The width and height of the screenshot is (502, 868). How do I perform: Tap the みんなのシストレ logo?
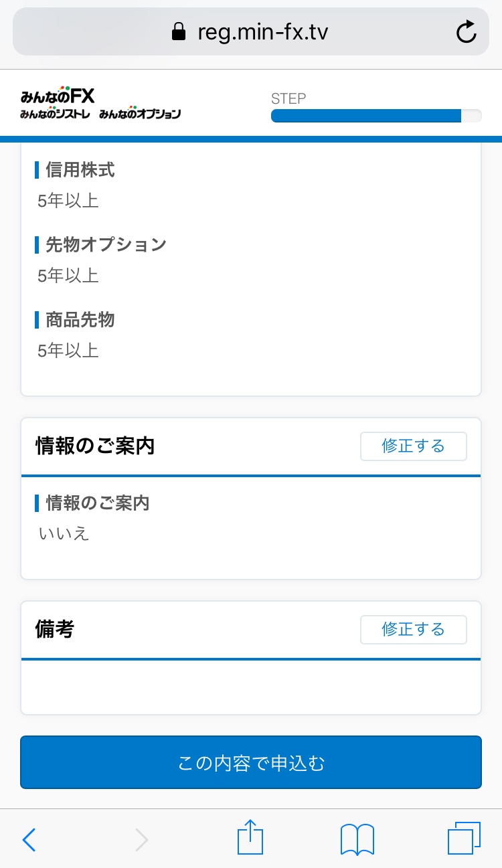pyautogui.click(x=55, y=114)
